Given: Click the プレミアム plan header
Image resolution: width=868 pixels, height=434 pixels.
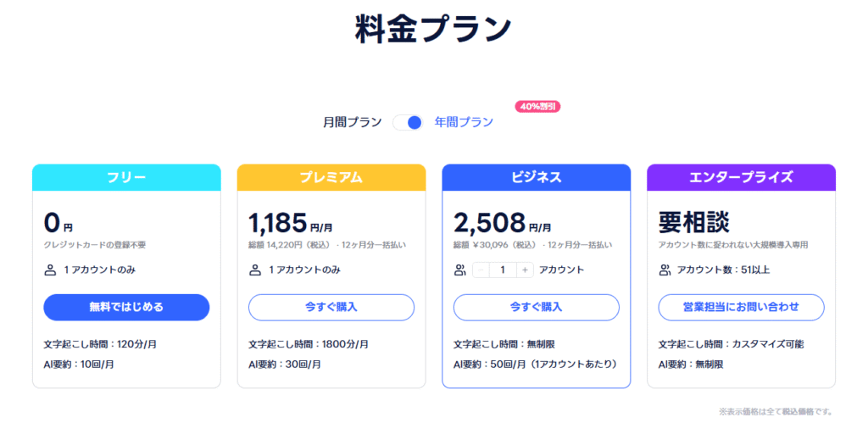Looking at the screenshot, I should 331,177.
